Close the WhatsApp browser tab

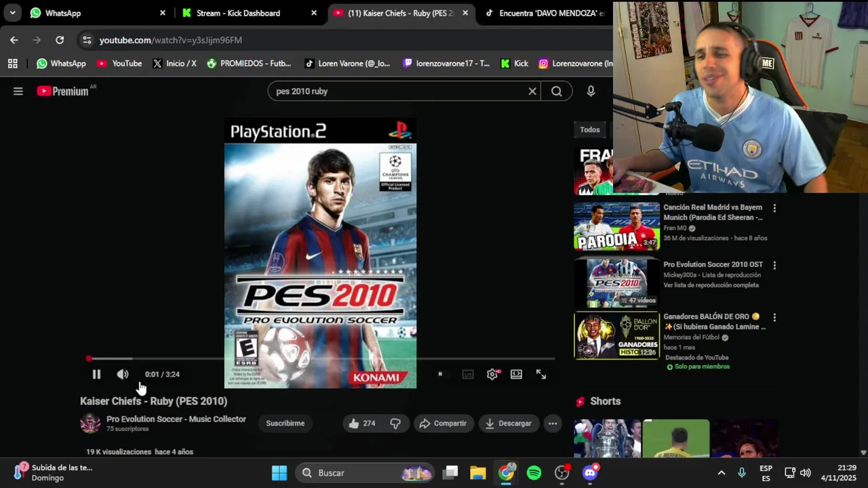(x=163, y=13)
